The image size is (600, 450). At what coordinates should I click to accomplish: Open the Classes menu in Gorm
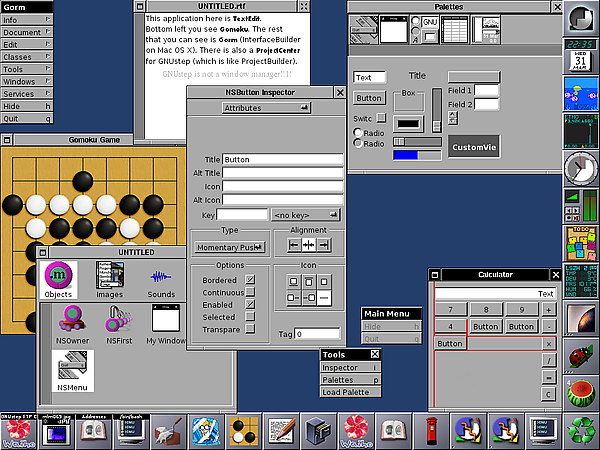coord(27,58)
